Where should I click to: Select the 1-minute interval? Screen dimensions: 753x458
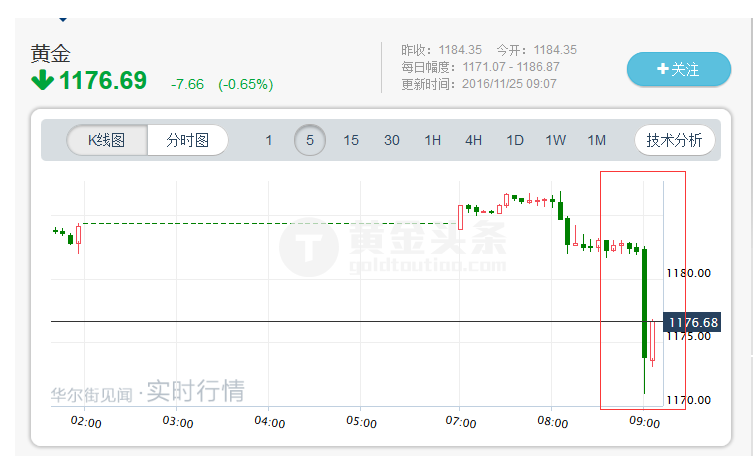point(268,140)
